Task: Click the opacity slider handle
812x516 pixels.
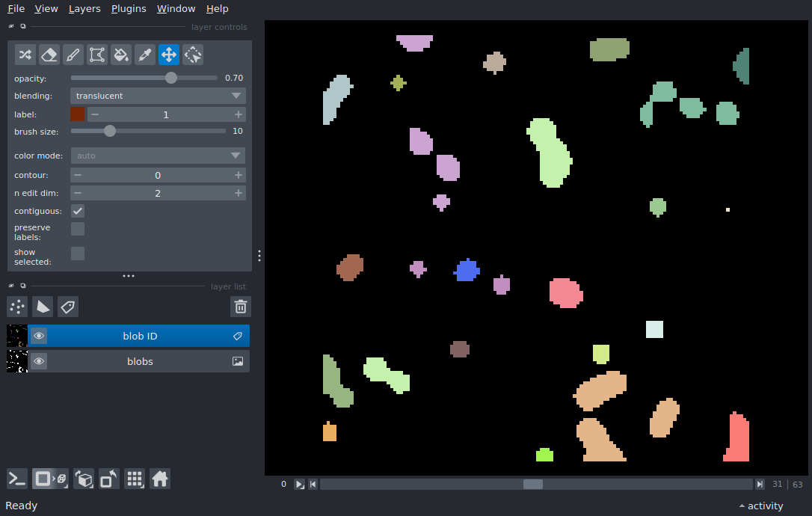Action: (171, 78)
